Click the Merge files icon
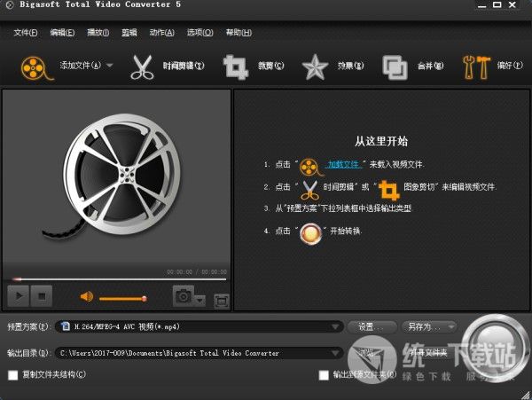This screenshot has height=400, width=532. 395,66
